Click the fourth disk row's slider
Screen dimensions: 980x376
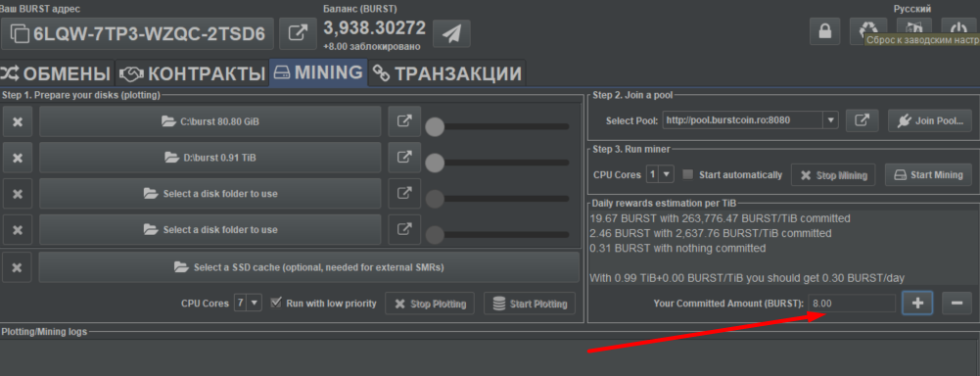tap(497, 235)
